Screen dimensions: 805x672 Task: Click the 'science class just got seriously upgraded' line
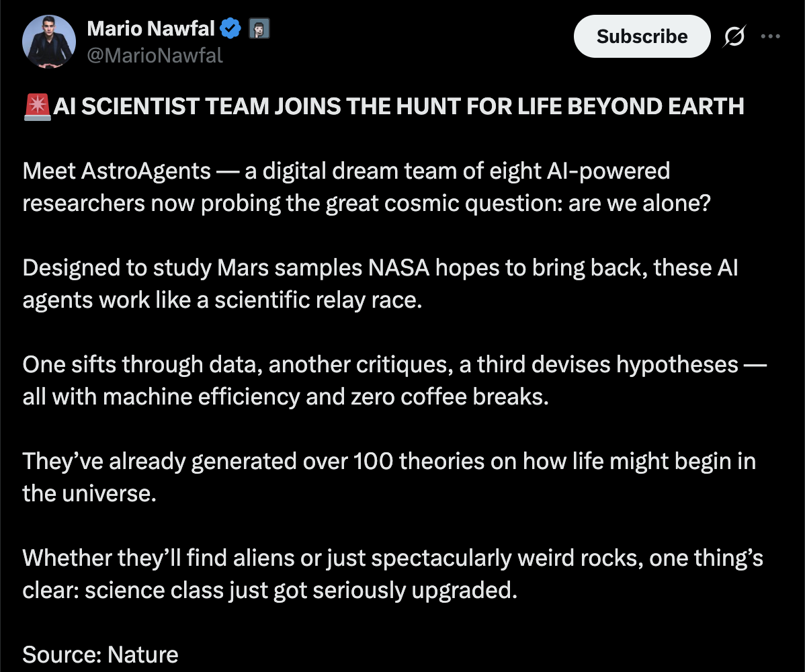(x=301, y=590)
